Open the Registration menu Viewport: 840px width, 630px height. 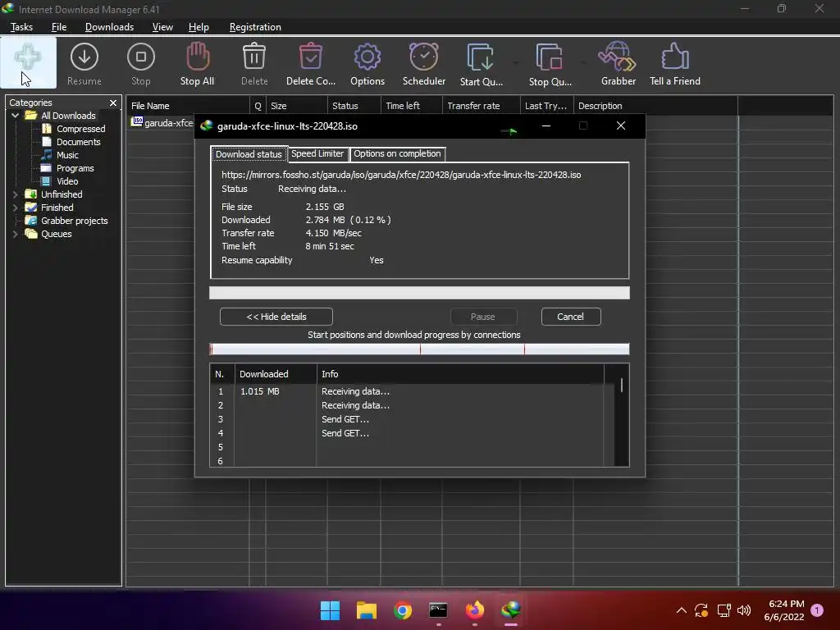(x=255, y=27)
